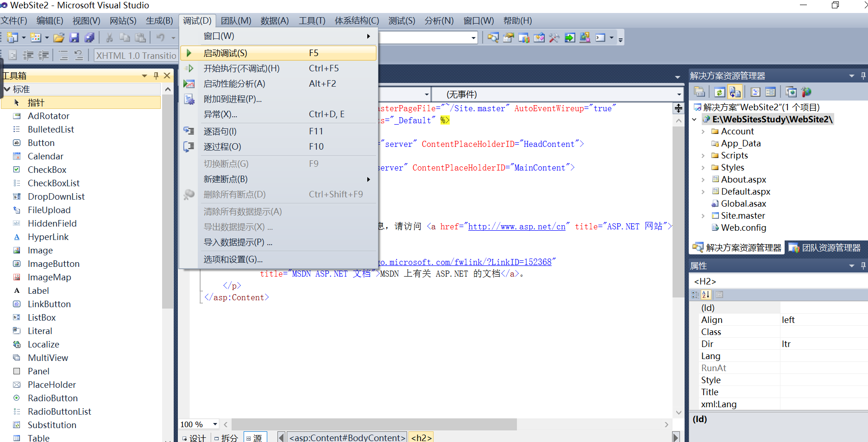Click the Refresh icon in Solution Explorer toolbar
The height and width of the screenshot is (442, 868).
(x=720, y=91)
